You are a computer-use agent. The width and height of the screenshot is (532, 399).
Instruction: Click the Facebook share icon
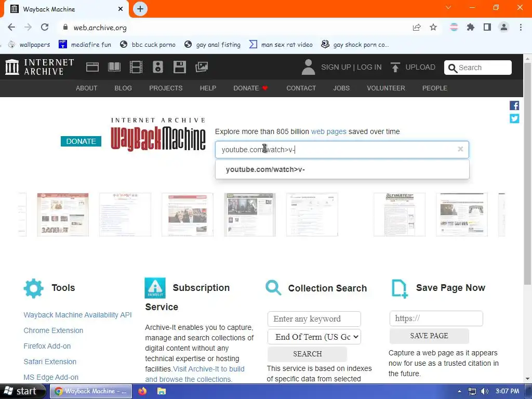coord(514,105)
